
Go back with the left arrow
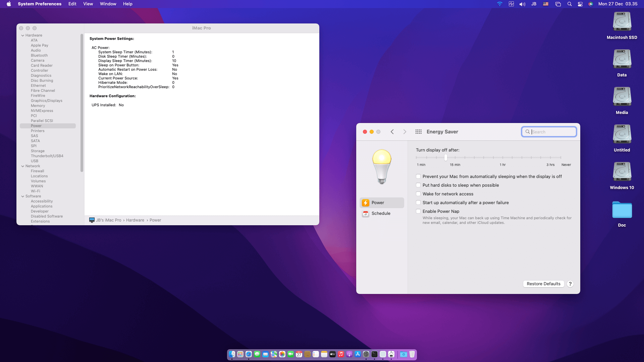coord(392,132)
